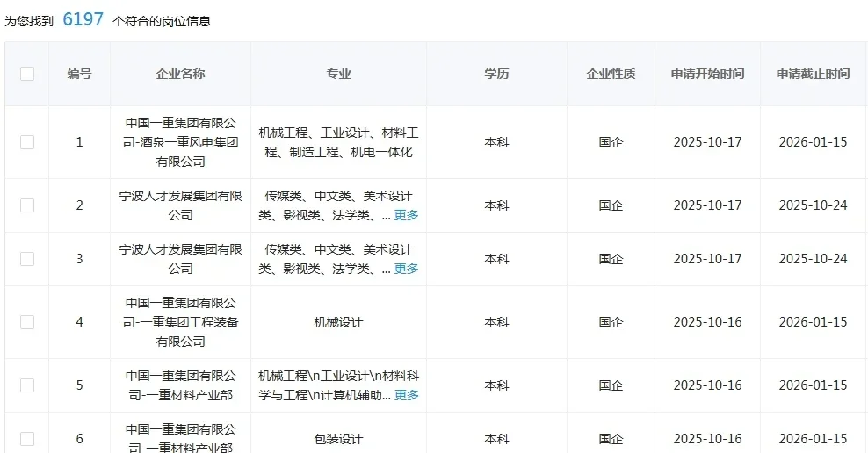Click the 专业 column header

click(x=338, y=74)
